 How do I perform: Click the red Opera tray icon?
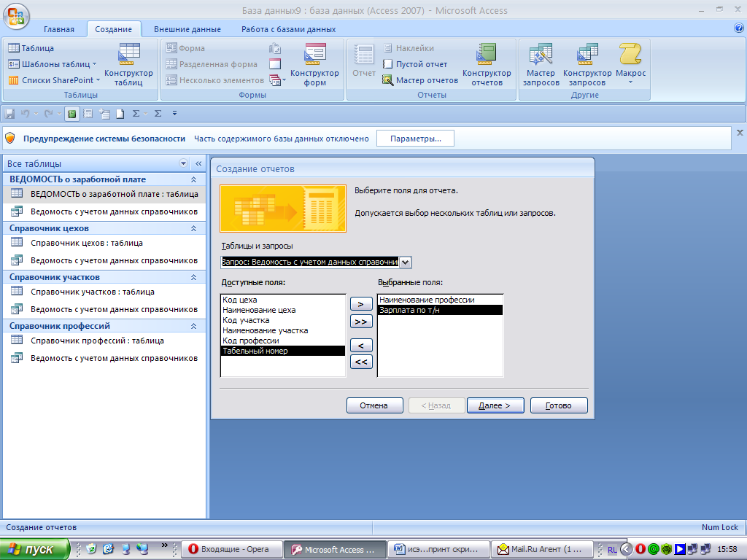tap(640, 549)
